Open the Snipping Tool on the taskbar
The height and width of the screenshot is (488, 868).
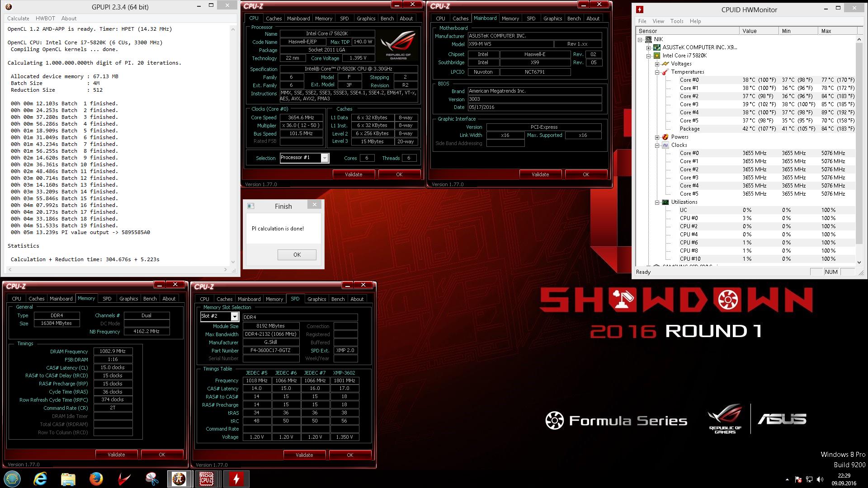pyautogui.click(x=152, y=479)
